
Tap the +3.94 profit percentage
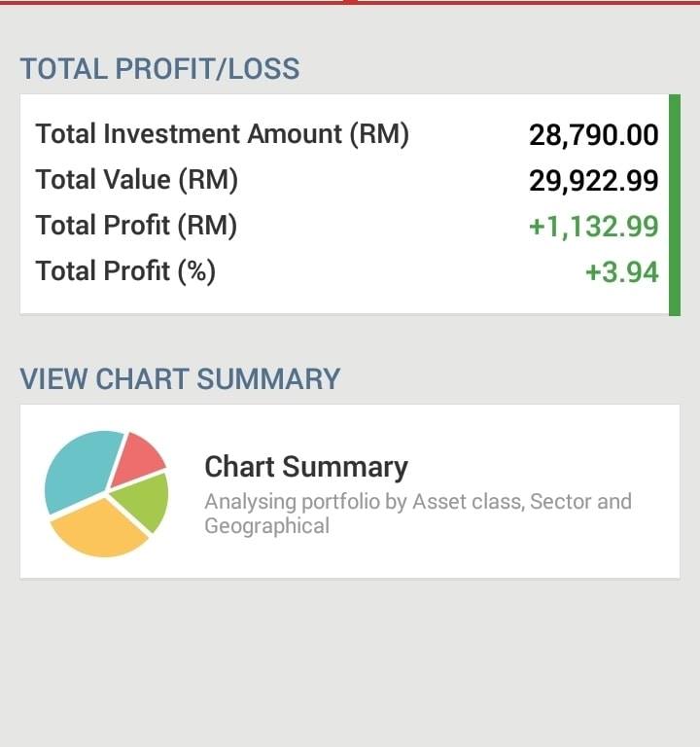pos(622,272)
